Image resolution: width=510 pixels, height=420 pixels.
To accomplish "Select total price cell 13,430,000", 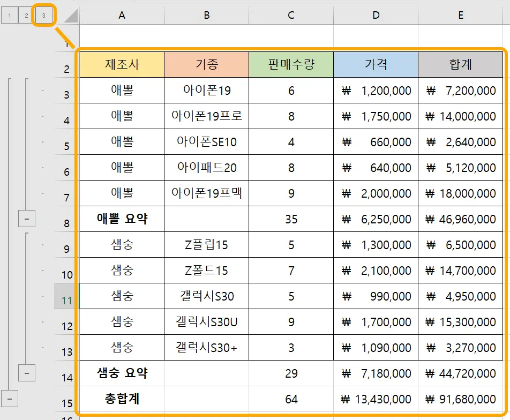I will [376, 399].
